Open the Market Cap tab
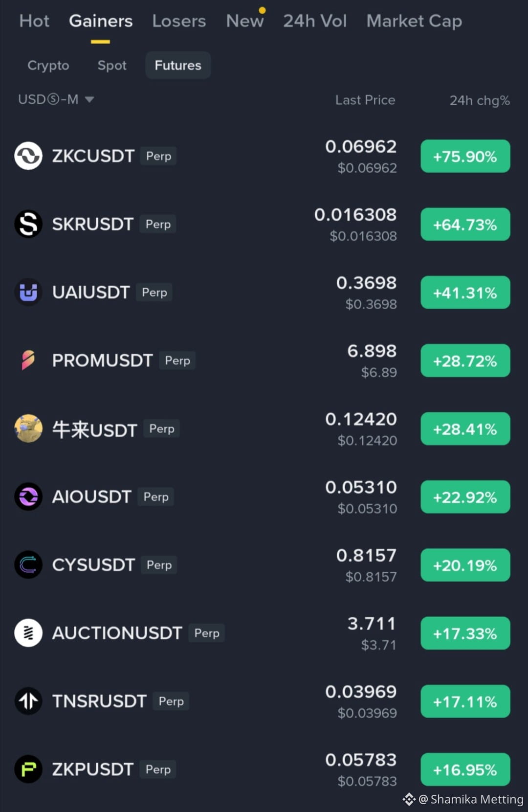 click(414, 21)
